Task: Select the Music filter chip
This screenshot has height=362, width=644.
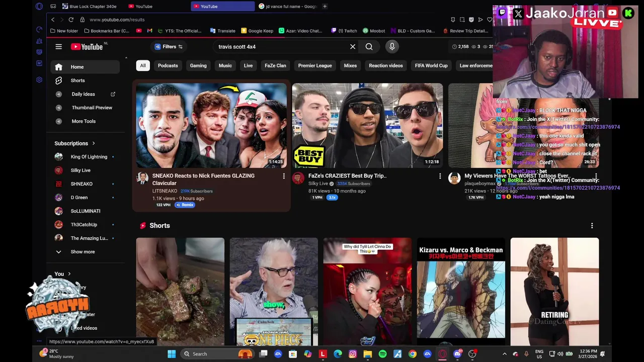Action: pyautogui.click(x=225, y=65)
